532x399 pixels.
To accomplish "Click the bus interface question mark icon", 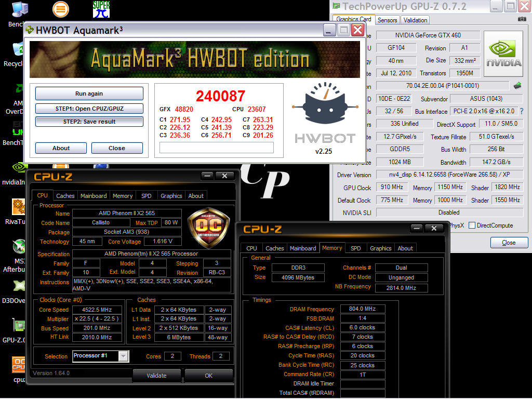I will point(522,111).
